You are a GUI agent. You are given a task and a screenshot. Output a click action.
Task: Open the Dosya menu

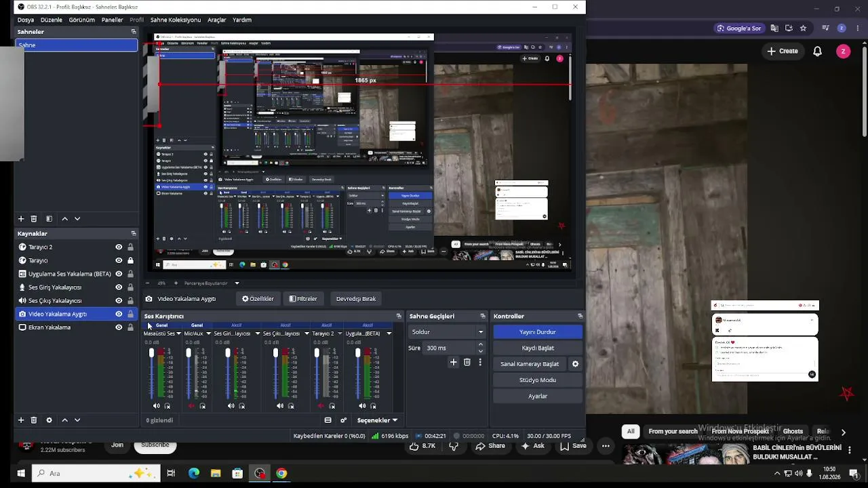tap(26, 20)
